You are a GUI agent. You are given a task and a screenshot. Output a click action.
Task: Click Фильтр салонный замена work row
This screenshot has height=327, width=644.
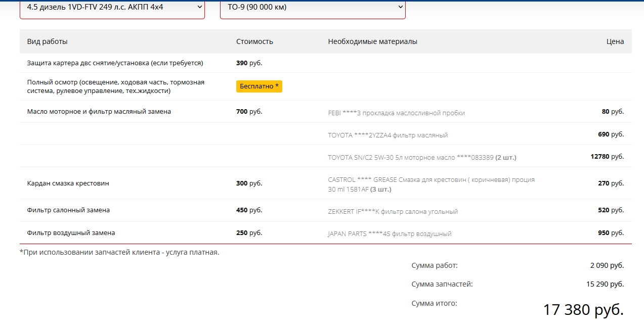[68, 210]
